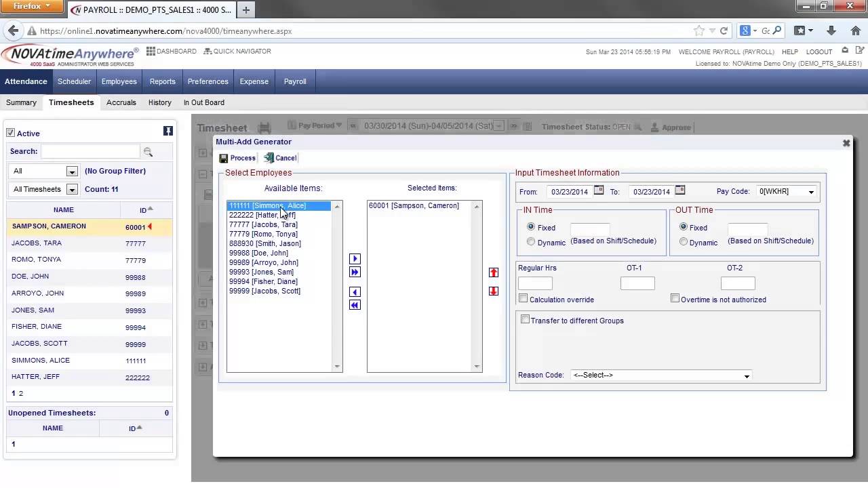Click the Regular Hrs input field
The image size is (868, 488).
pos(535,283)
